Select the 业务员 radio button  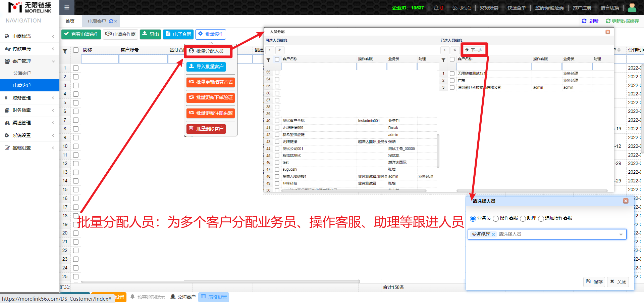[x=473, y=219]
